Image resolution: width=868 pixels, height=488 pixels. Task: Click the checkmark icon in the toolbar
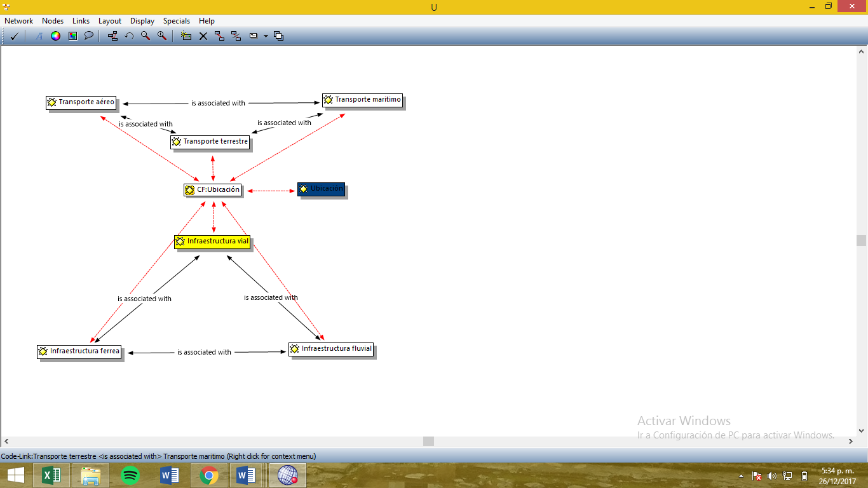pos(14,36)
